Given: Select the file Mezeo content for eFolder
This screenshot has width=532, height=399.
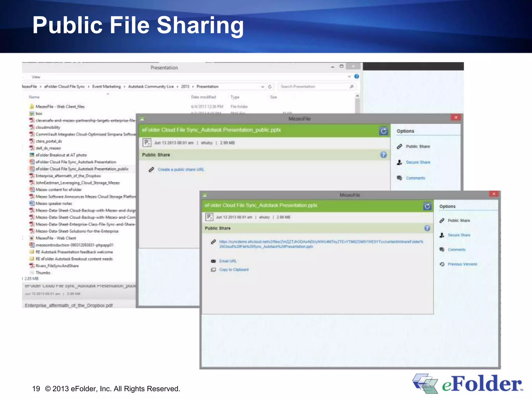Looking at the screenshot, I should pyautogui.click(x=58, y=190).
